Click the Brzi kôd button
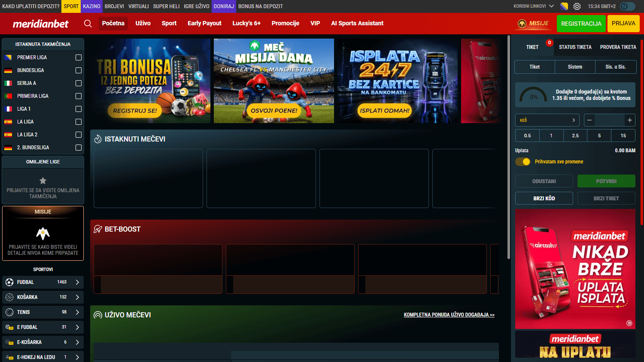644x362 pixels. 544,198
